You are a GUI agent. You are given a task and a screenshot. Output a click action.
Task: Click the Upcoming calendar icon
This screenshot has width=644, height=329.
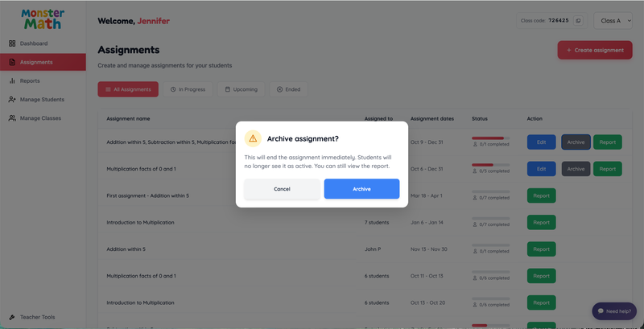pyautogui.click(x=228, y=89)
